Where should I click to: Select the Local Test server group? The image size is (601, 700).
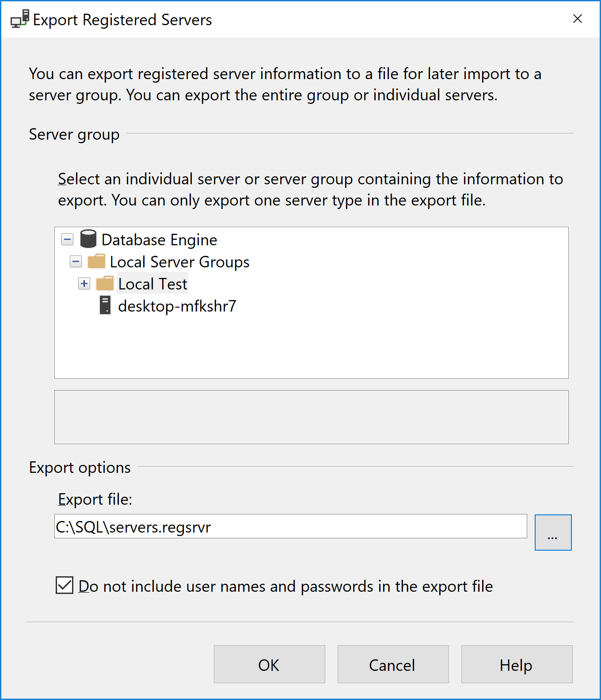click(152, 284)
